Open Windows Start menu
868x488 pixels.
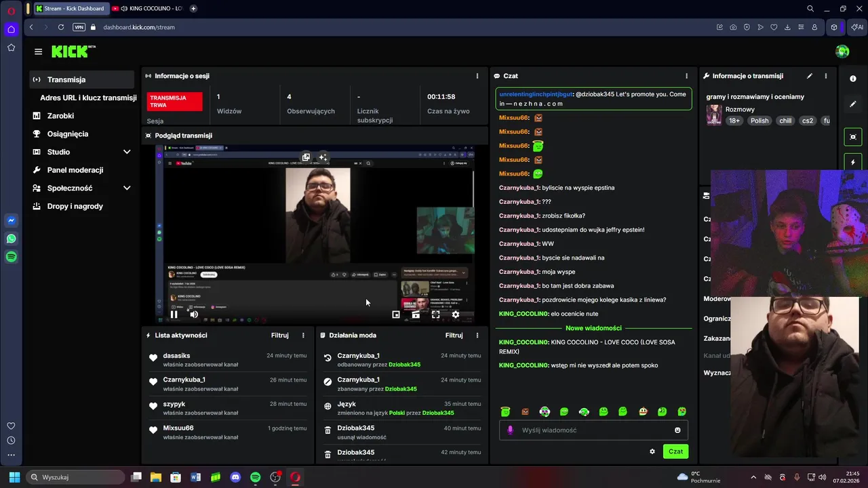click(x=14, y=477)
